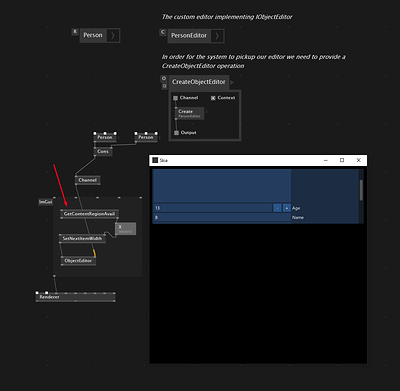Click the Age value field showing 13

[213, 208]
